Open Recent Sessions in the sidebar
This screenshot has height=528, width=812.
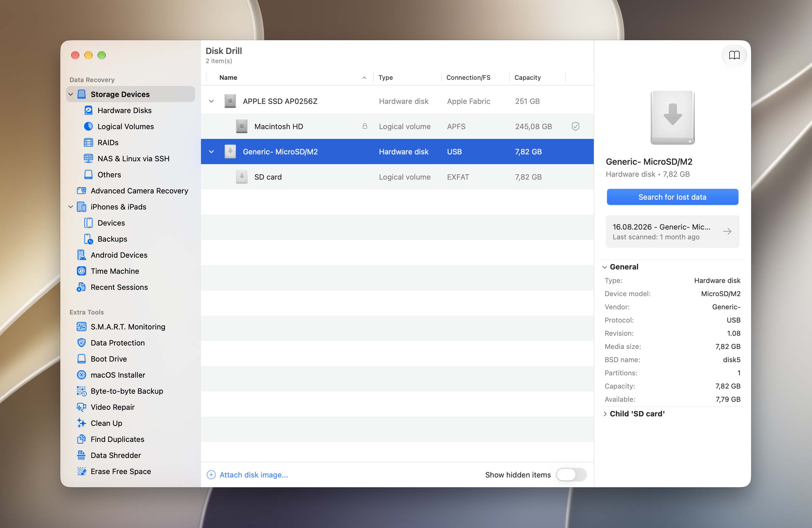pos(119,287)
